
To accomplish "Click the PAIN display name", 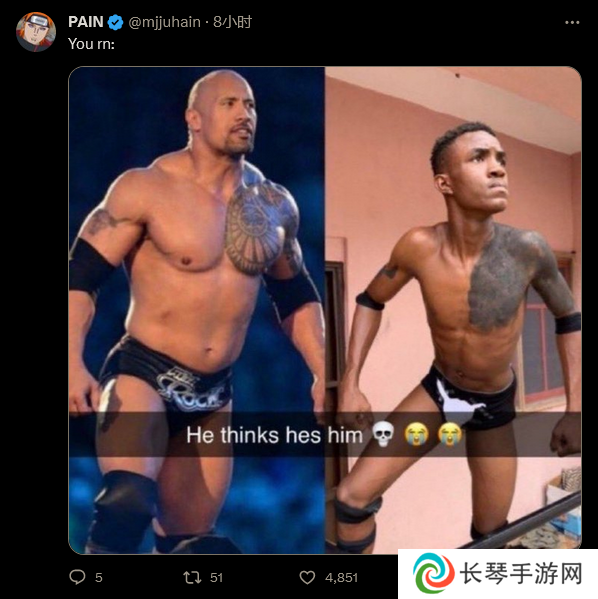I will click(x=86, y=22).
